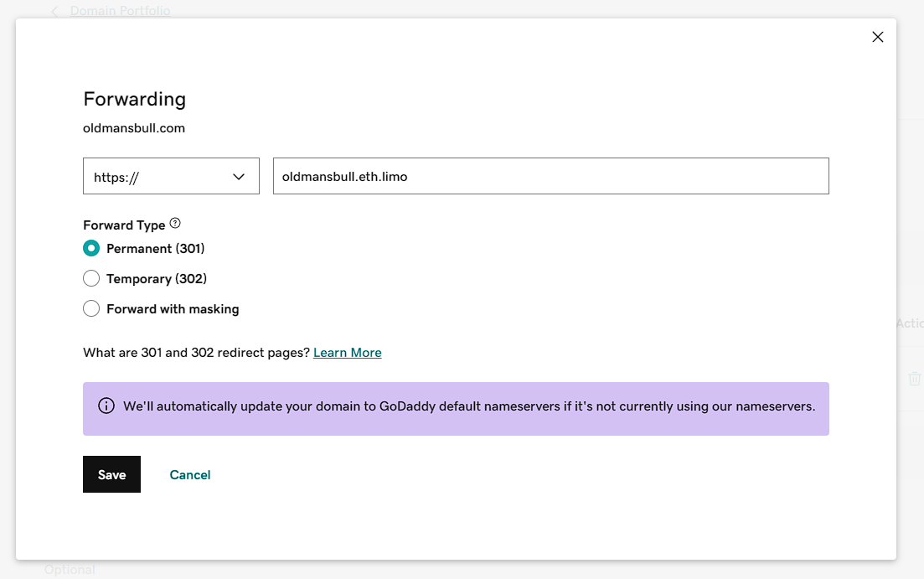Click the Forwarding dialog heading
The image size is (924, 579).
(134, 99)
